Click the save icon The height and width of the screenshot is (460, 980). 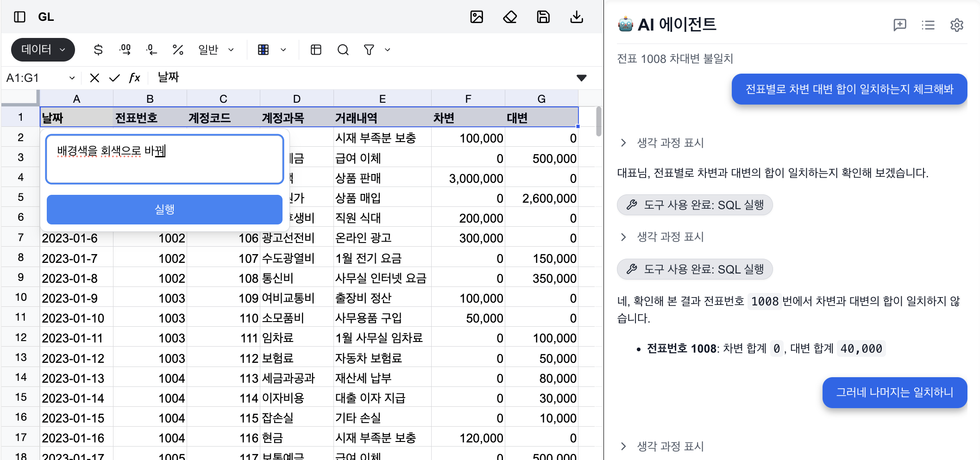(x=543, y=17)
